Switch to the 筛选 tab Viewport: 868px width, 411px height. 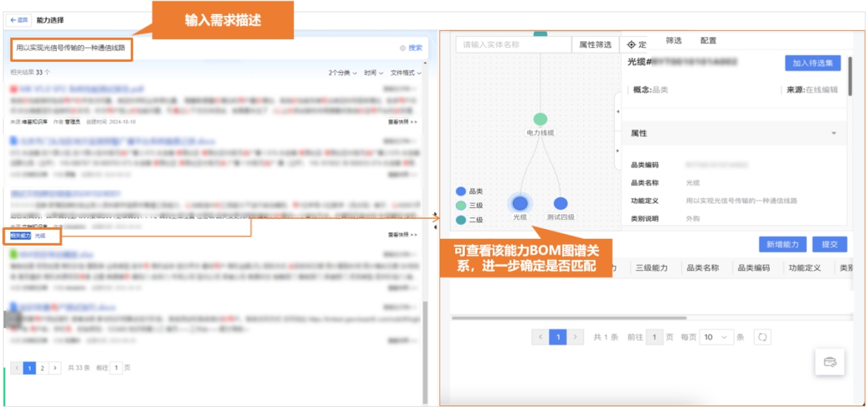673,40
